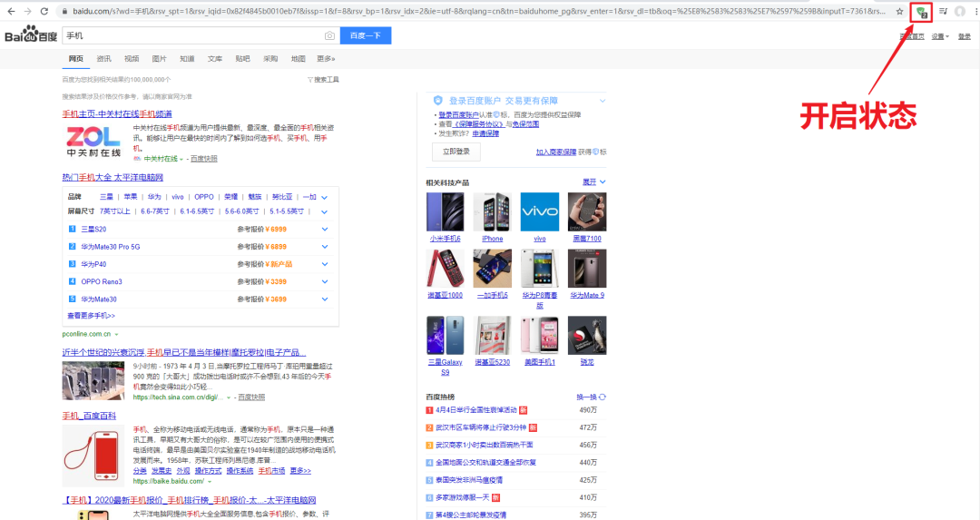This screenshot has width=980, height=520.
Task: Switch to the 知道 tab
Action: (x=187, y=59)
